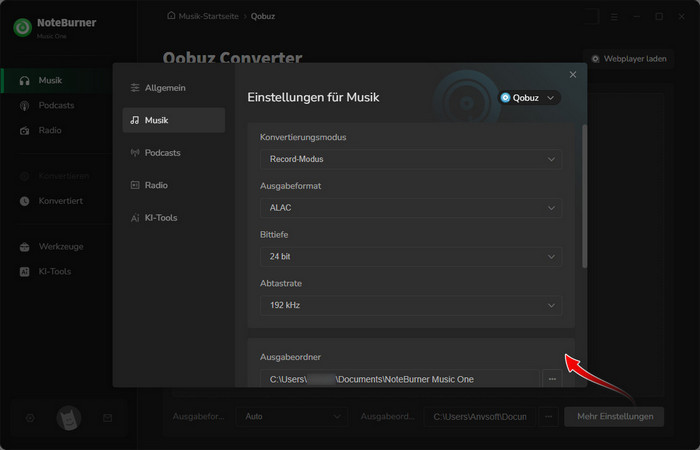700x450 pixels.
Task: Click the Qobuz logo icon in selector
Action: coord(505,98)
